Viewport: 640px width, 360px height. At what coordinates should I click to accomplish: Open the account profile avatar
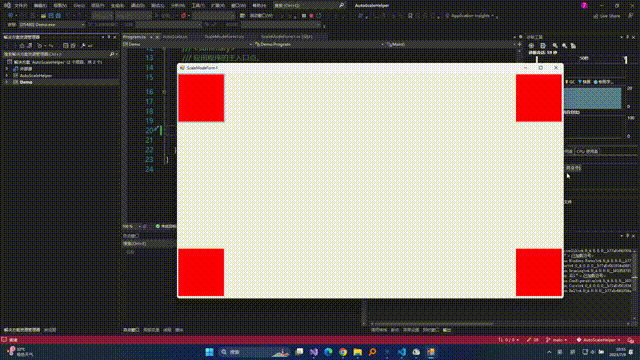(584, 5)
